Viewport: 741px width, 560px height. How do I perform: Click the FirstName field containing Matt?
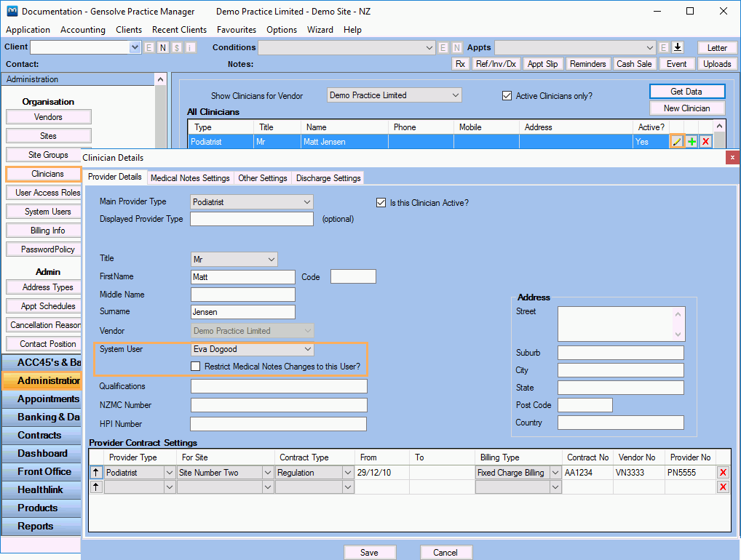click(x=243, y=276)
